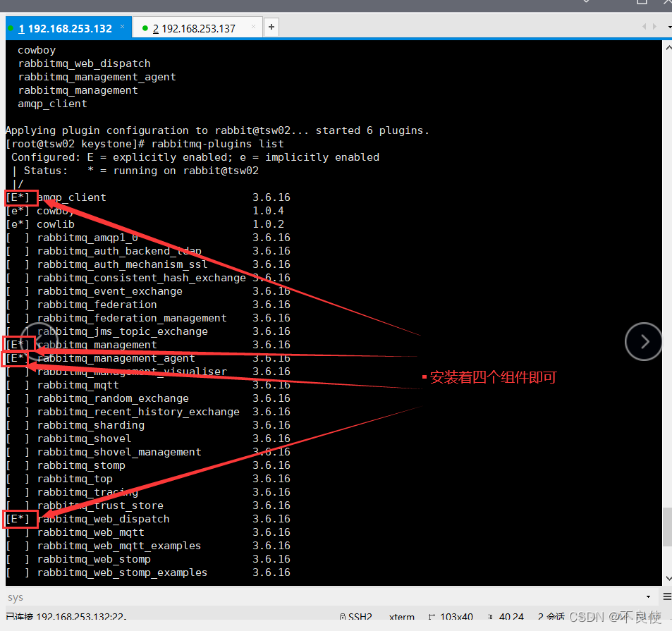Screen dimensions: 672x631
Task: Open the command bar dropdown arrow
Action: [649, 596]
